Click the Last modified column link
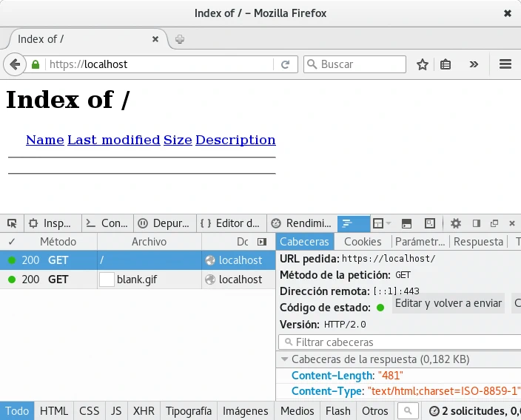Screen dimensions: 521x420 pos(114,140)
